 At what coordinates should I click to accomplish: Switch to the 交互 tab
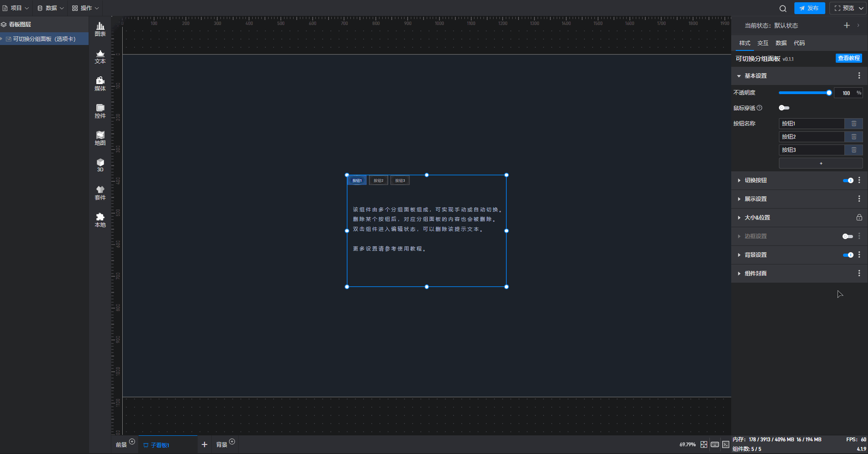coord(763,43)
